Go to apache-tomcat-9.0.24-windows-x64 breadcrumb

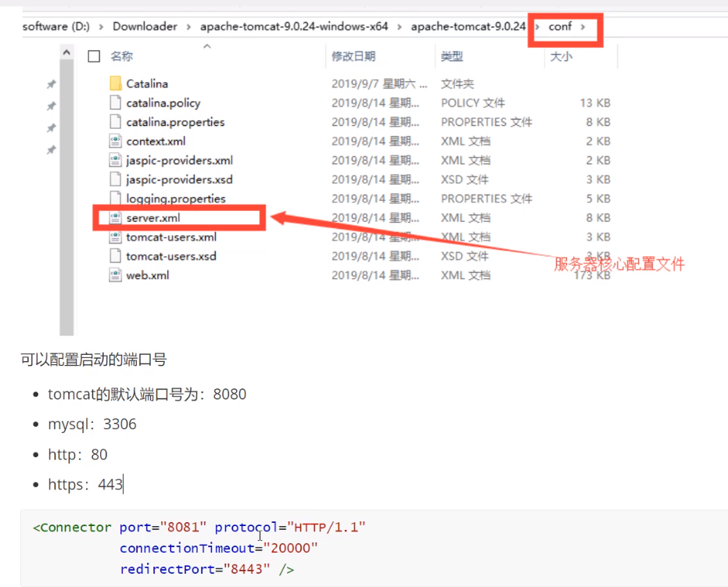click(294, 27)
